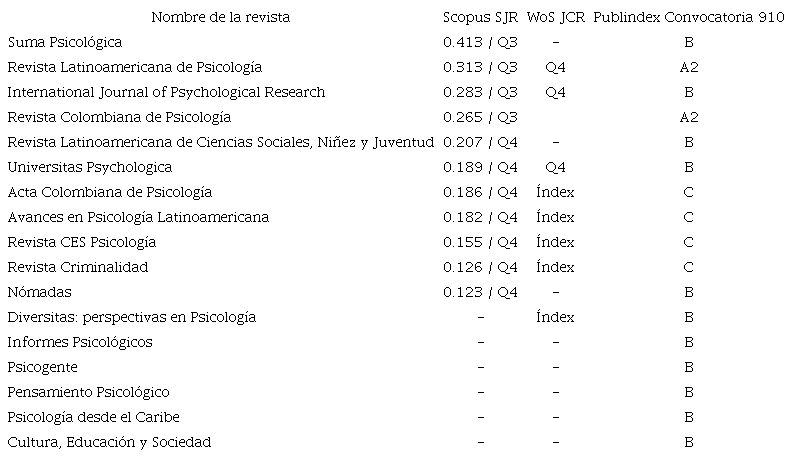Select "Revista Latinoamericana de Psicología" row title
This screenshot has height=458, width=793.
(x=134, y=67)
